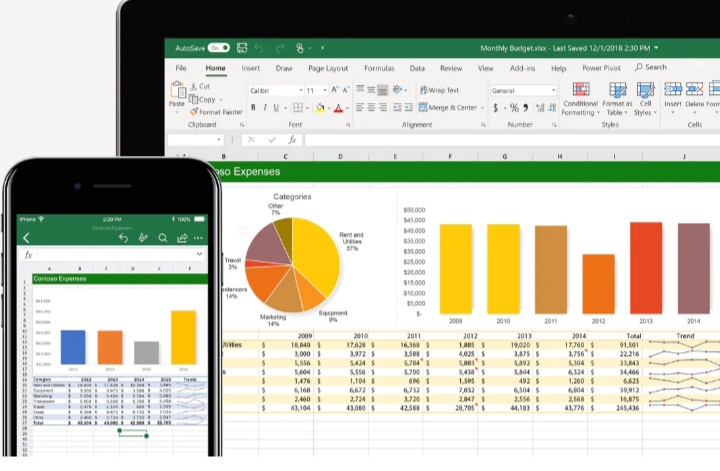Select the Format Painter tool
The width and height of the screenshot is (720, 471).
coord(216,112)
